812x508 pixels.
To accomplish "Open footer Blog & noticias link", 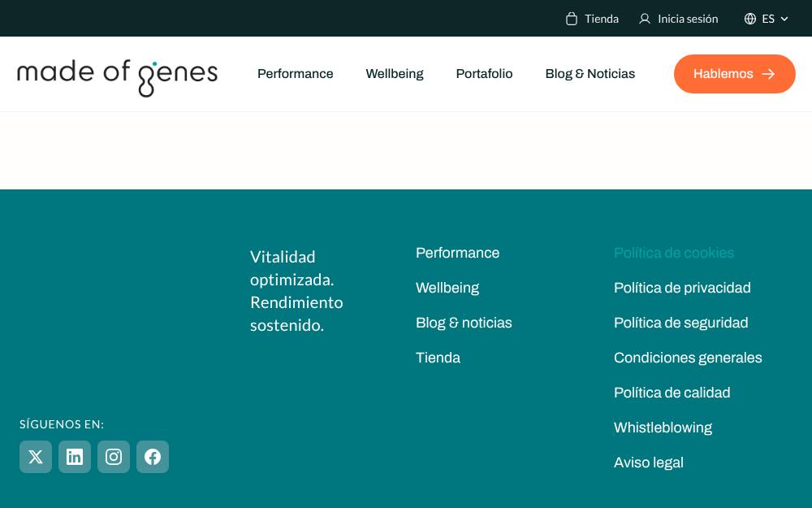I will coord(464,323).
